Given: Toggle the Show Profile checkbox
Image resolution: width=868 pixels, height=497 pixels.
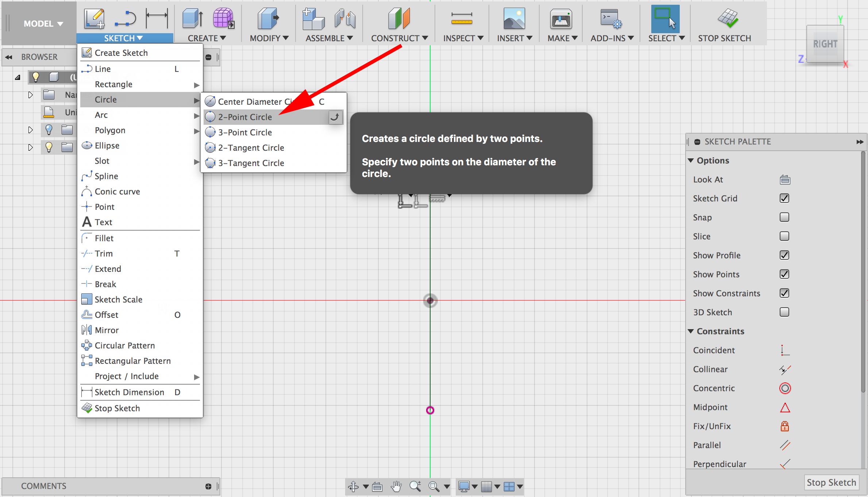Looking at the screenshot, I should (x=784, y=255).
